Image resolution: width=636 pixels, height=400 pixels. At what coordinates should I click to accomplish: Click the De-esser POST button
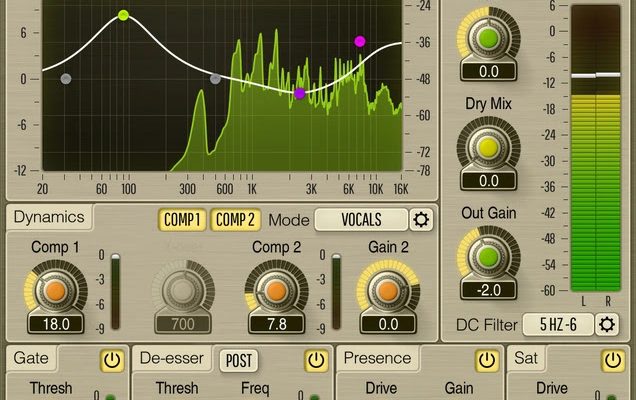coord(238,359)
